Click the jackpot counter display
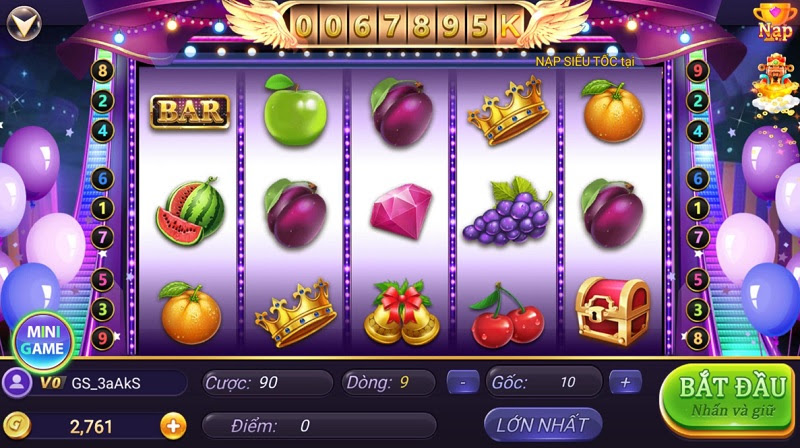The width and height of the screenshot is (800, 448). (x=407, y=25)
